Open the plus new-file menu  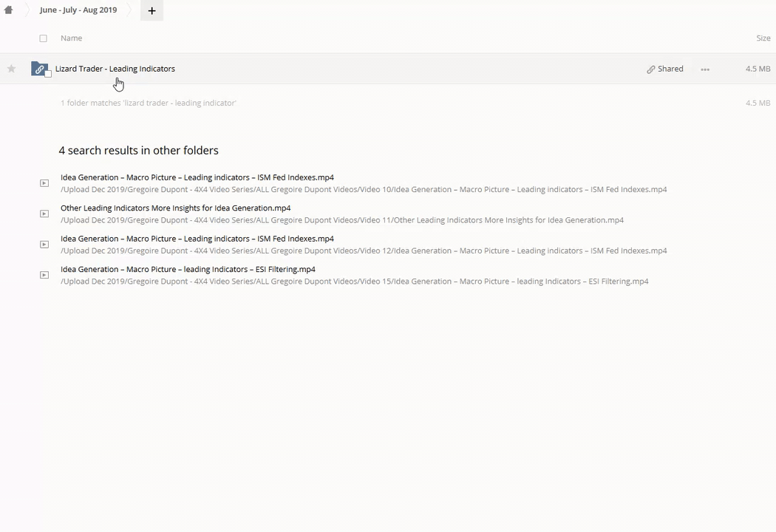coord(152,10)
